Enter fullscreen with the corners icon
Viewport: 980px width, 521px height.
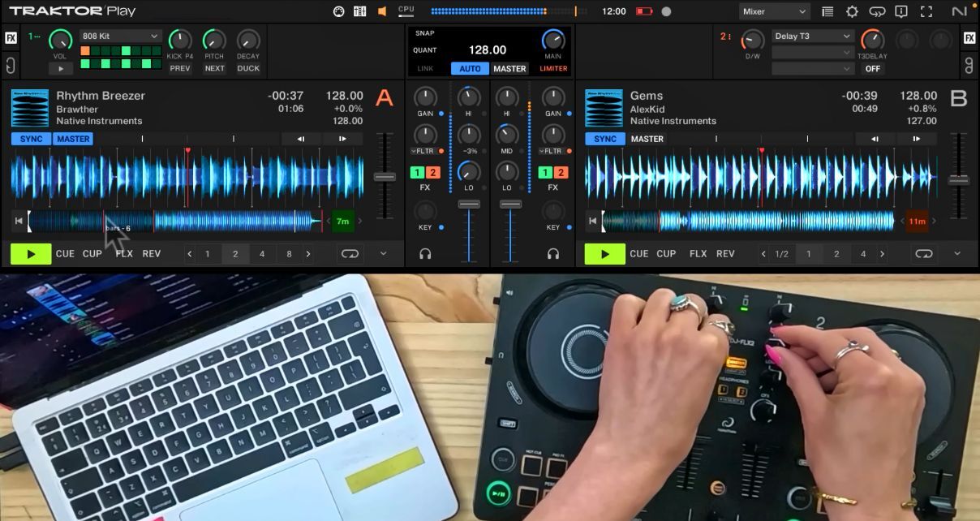click(x=926, y=11)
